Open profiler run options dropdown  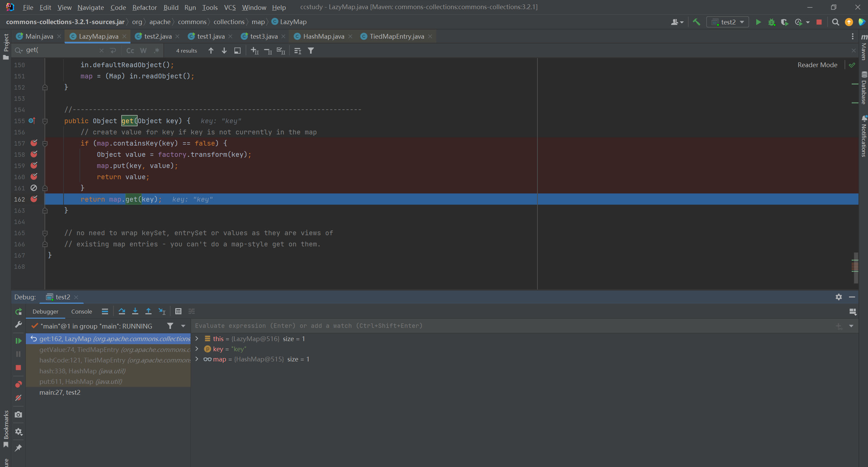click(x=808, y=22)
